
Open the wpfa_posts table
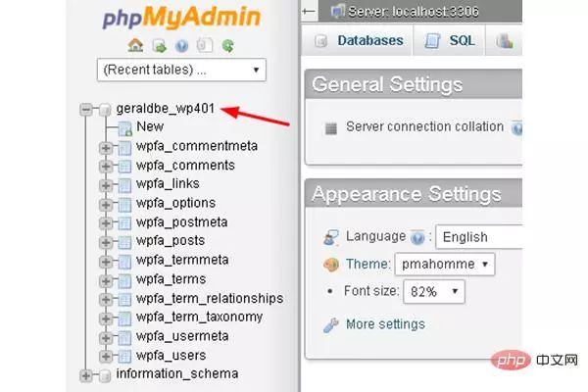[171, 241]
